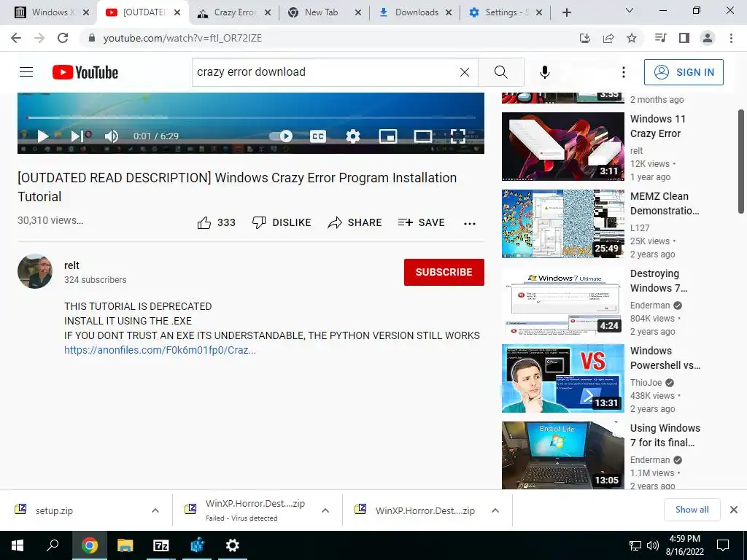Open Chrome three-dot menu
This screenshot has height=560, width=747.
731,38
